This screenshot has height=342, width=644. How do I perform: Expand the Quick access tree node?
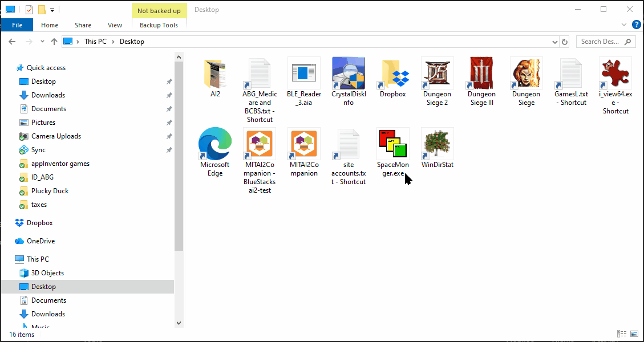pyautogui.click(x=10, y=68)
